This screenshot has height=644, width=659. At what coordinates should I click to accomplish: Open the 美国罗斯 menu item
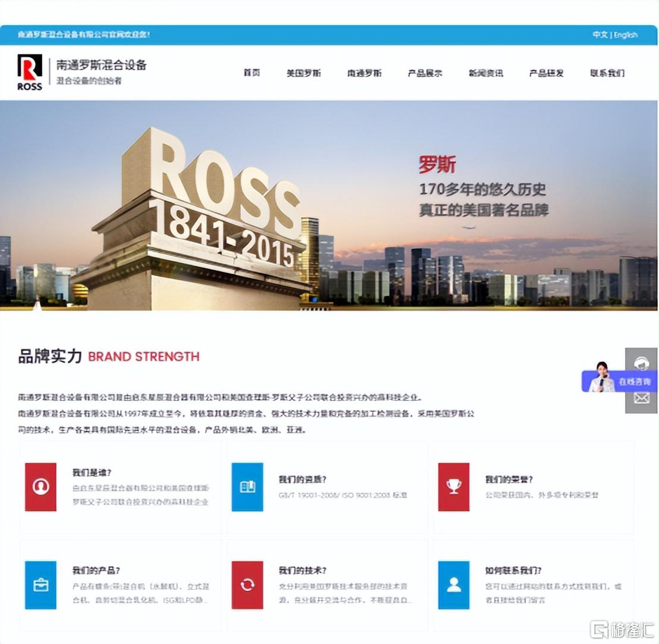[x=303, y=73]
